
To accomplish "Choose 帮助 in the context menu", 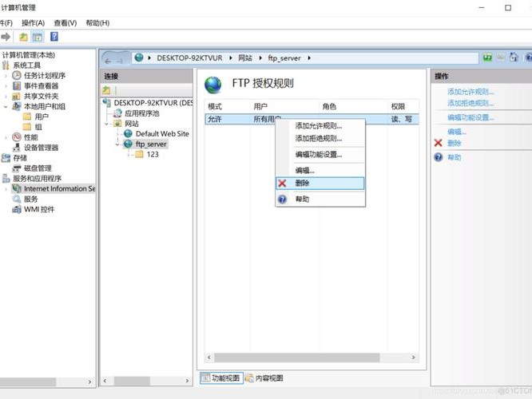I will 320,199.
